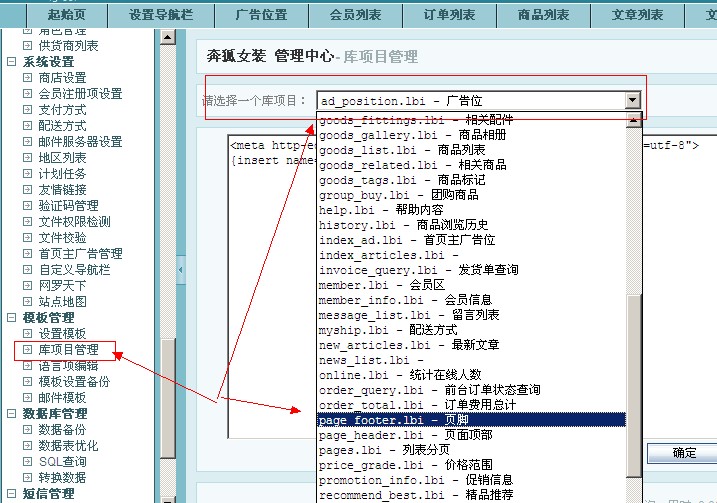Image resolution: width=717 pixels, height=503 pixels.
Task: Open the library item dropdown arrow
Action: tap(632, 100)
